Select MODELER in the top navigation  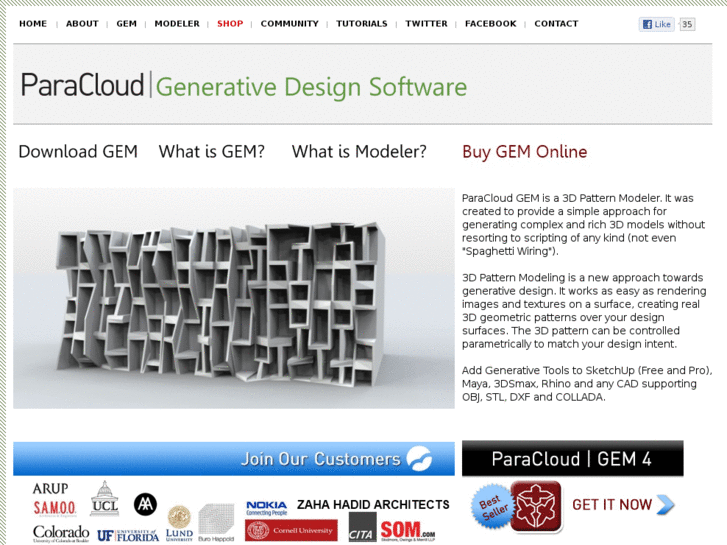pyautogui.click(x=177, y=24)
